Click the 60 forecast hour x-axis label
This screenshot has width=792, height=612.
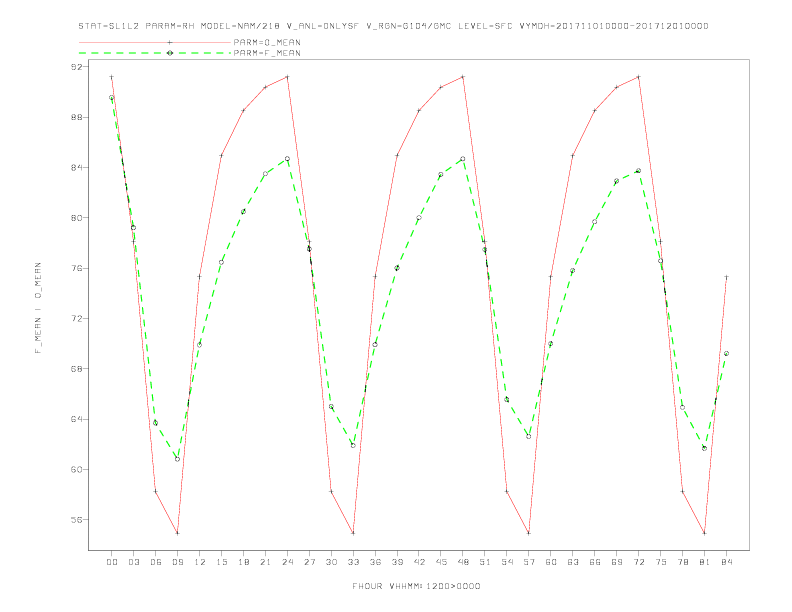click(551, 562)
